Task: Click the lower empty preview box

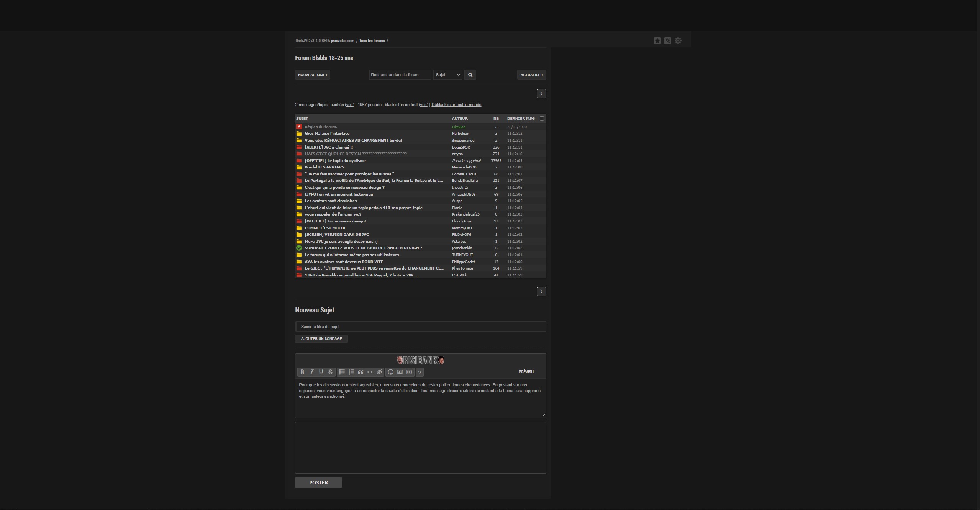Action: [420, 448]
